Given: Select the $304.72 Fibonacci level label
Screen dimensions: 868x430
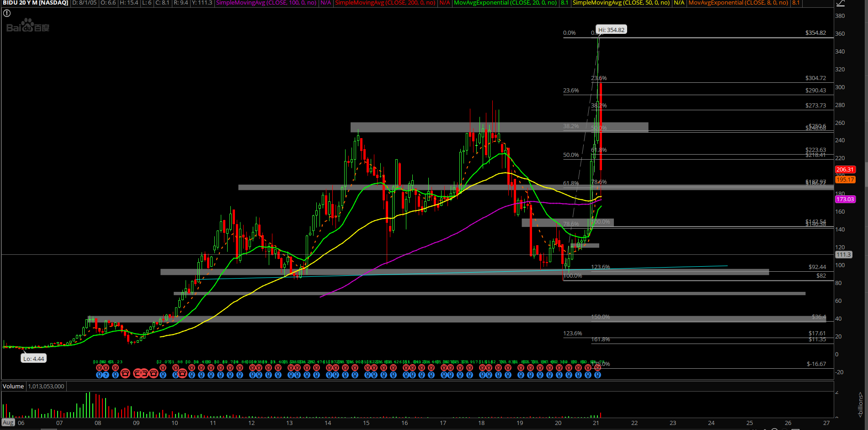Looking at the screenshot, I should coord(815,78).
